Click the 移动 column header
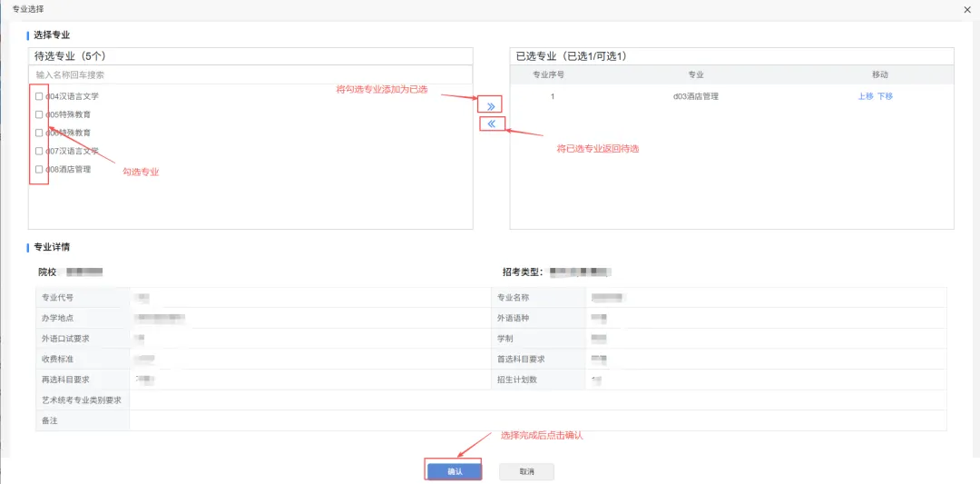The image size is (980, 484). coord(880,74)
